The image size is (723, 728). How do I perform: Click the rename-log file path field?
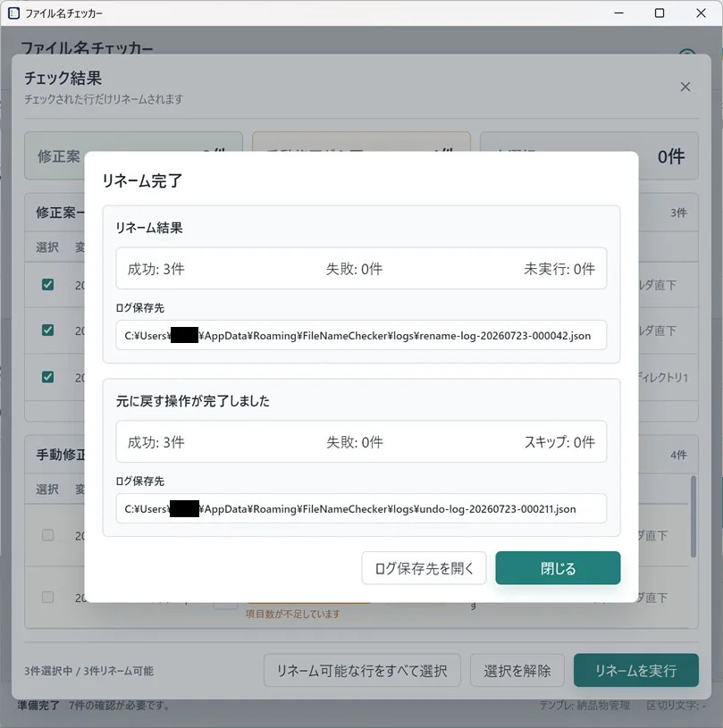(x=361, y=335)
